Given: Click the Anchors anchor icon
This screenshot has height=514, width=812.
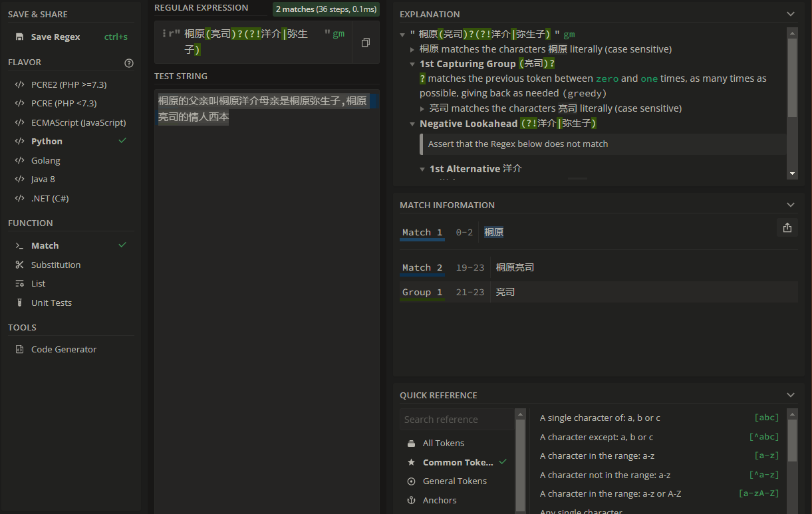Looking at the screenshot, I should (411, 500).
